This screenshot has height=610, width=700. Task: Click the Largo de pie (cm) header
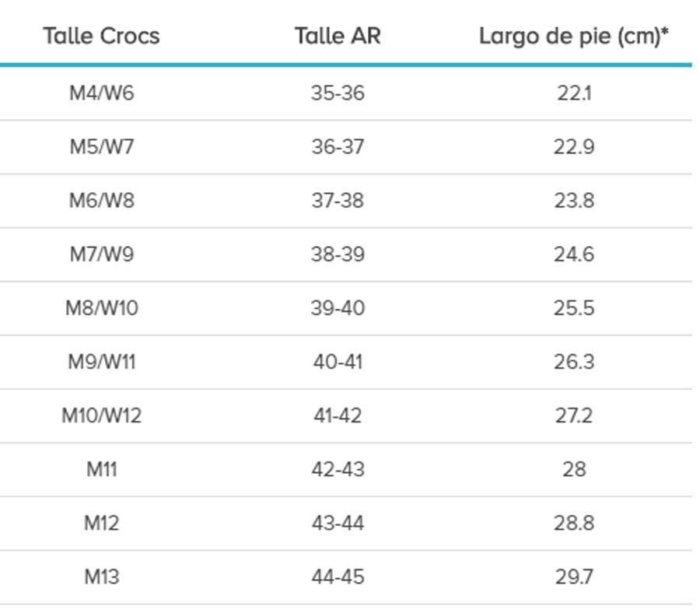point(574,36)
